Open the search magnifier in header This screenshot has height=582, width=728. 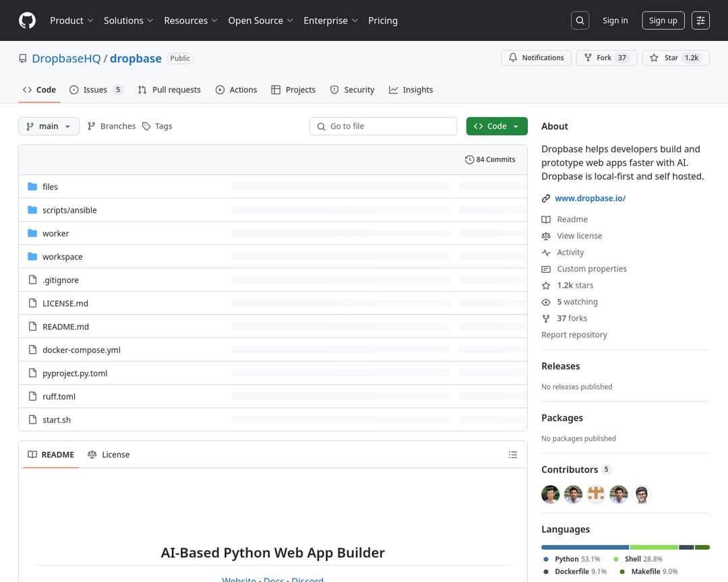[580, 20]
